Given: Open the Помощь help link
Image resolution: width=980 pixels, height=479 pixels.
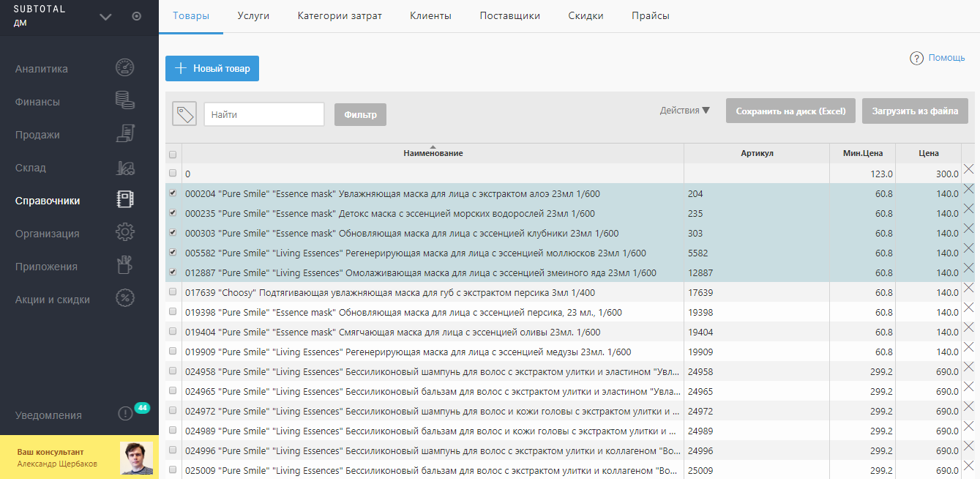Looking at the screenshot, I should pyautogui.click(x=946, y=58).
